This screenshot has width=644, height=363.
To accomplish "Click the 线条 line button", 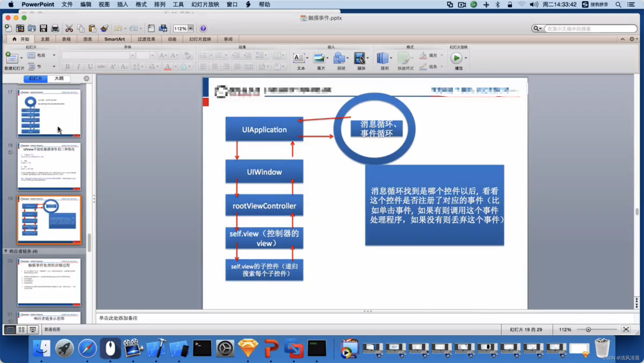I will click(x=428, y=66).
